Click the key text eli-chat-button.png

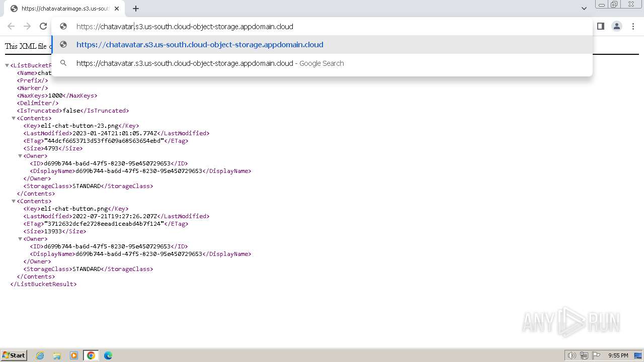tap(74, 209)
